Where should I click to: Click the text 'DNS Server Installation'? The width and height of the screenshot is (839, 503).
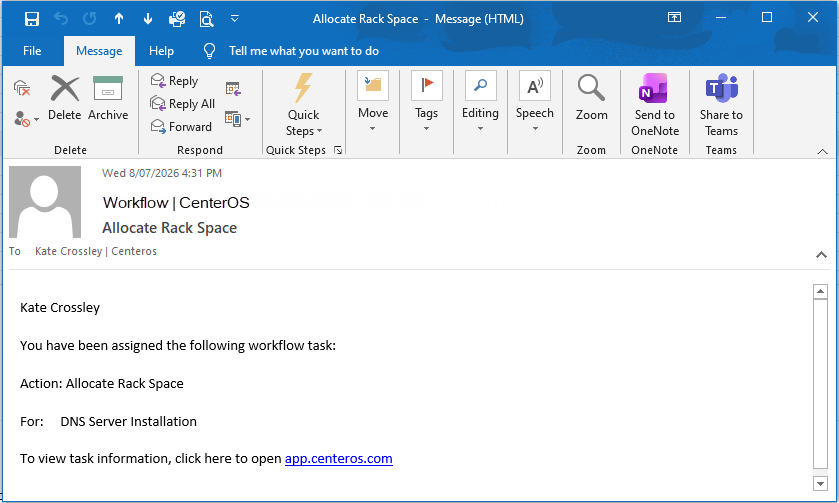pos(128,422)
